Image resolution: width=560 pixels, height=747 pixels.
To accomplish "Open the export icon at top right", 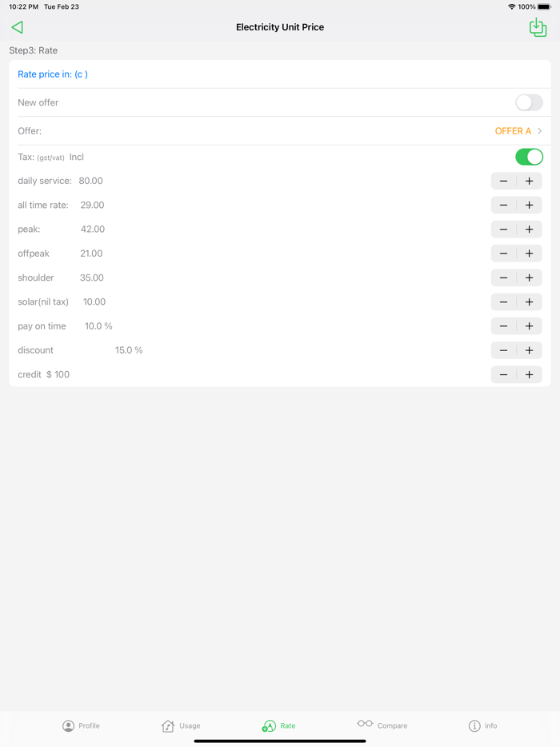I will click(x=537, y=26).
